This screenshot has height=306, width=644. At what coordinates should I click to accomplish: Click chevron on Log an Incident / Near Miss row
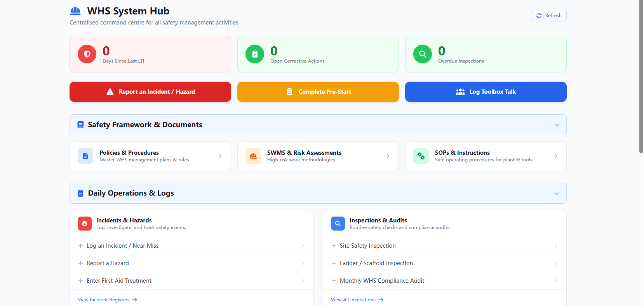[303, 246]
